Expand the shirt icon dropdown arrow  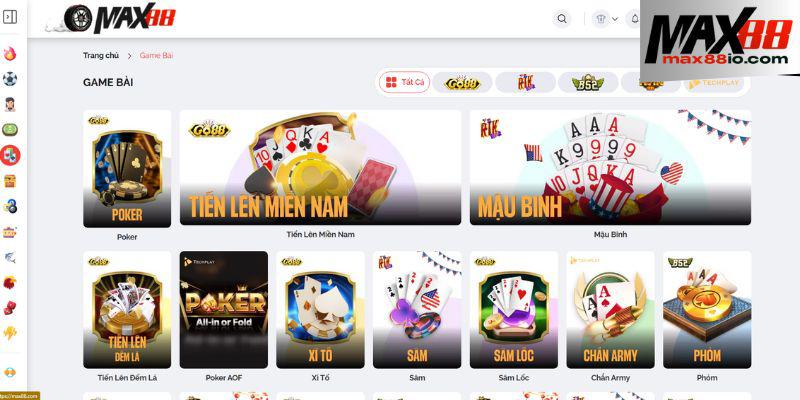point(615,19)
